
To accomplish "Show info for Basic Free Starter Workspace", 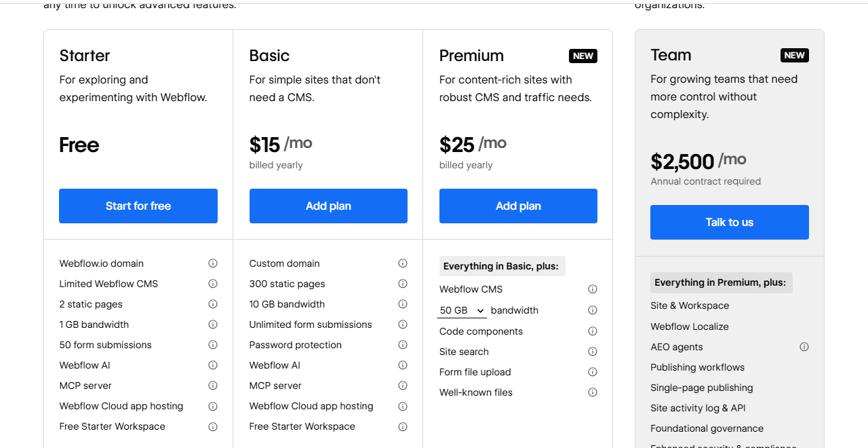I will pos(403,426).
